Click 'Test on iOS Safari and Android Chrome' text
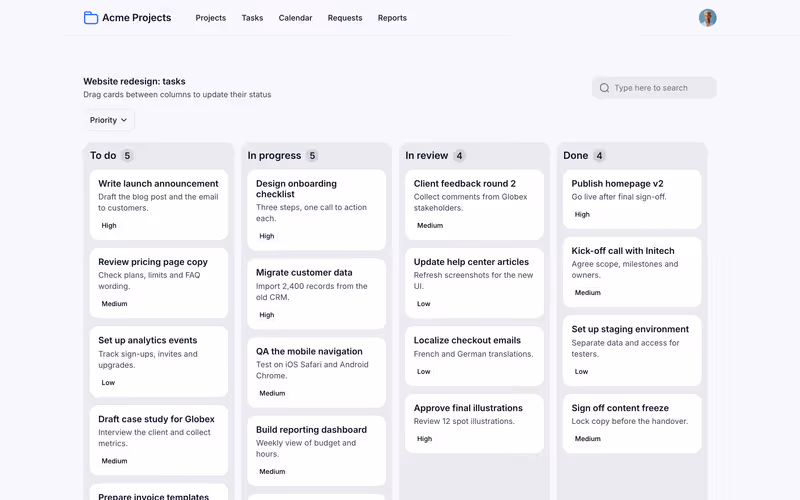This screenshot has width=800, height=500. [x=312, y=370]
